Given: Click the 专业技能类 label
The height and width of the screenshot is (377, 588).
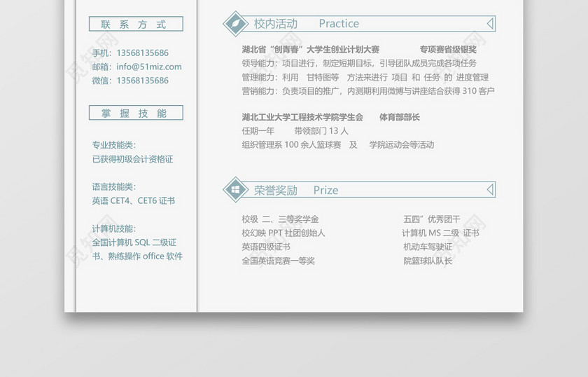Looking at the screenshot, I should coord(114,145).
